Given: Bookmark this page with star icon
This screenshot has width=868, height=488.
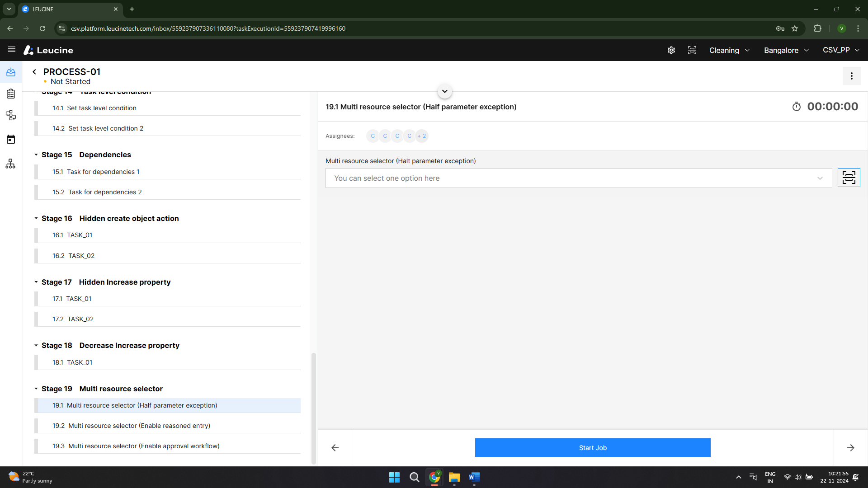Looking at the screenshot, I should click(795, 28).
